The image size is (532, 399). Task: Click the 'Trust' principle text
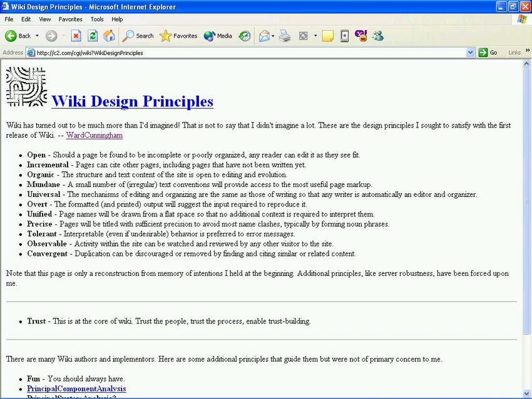click(36, 321)
